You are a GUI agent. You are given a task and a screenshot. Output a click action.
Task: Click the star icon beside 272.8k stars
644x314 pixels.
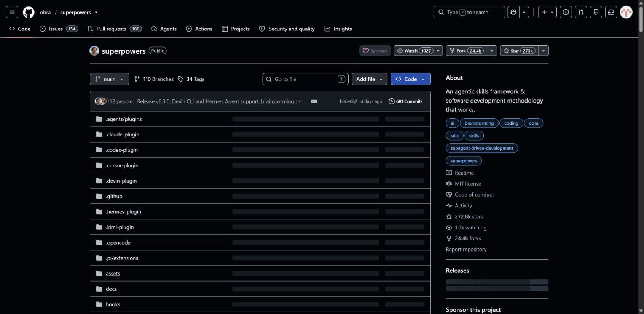pyautogui.click(x=449, y=216)
